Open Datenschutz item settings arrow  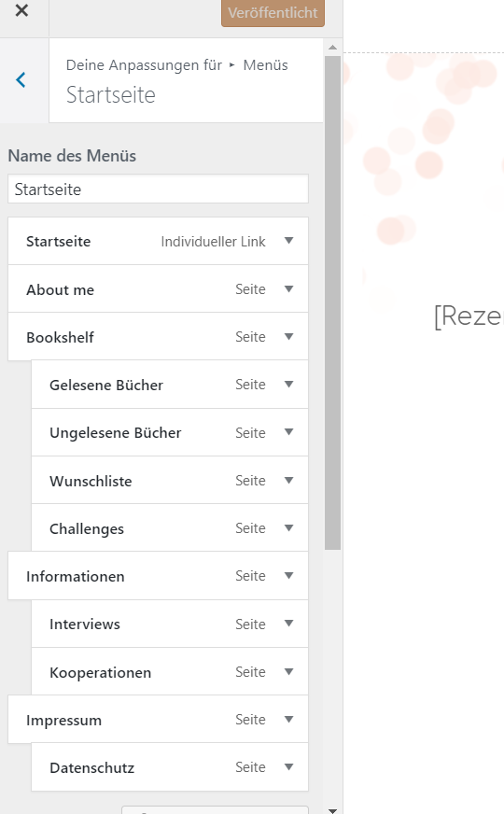point(289,767)
